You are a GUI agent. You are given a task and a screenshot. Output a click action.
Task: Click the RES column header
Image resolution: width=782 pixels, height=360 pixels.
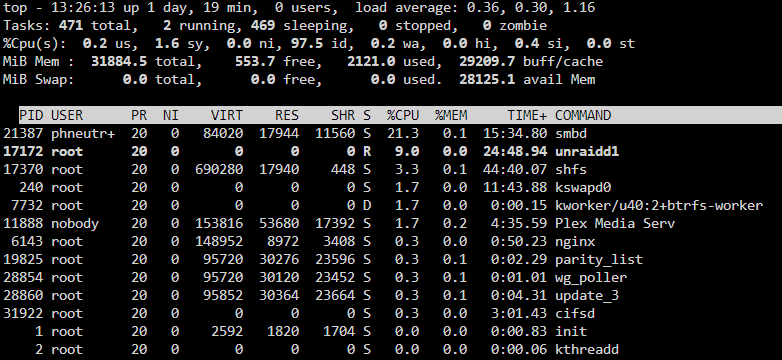[x=287, y=116]
